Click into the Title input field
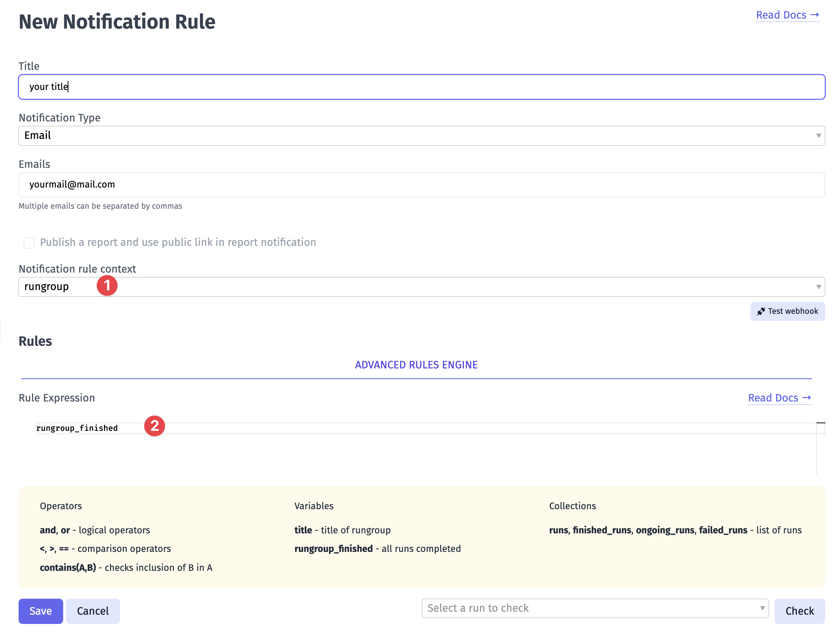Screen dimensions: 840x644 pyautogui.click(x=421, y=87)
